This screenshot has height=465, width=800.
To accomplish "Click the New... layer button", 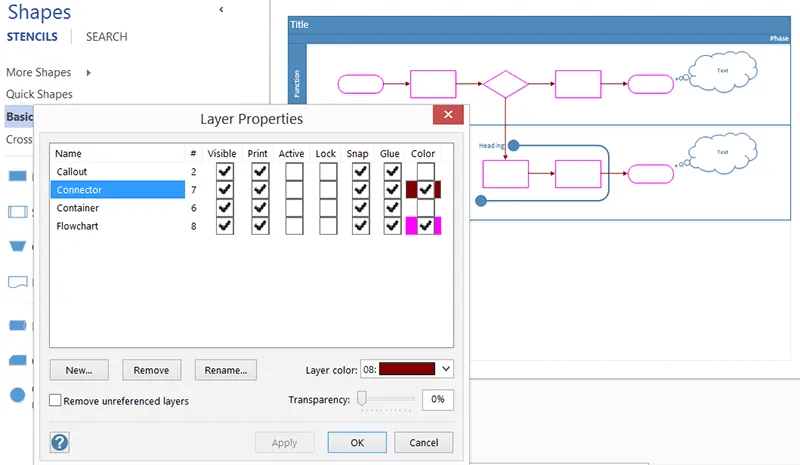I will 79,370.
